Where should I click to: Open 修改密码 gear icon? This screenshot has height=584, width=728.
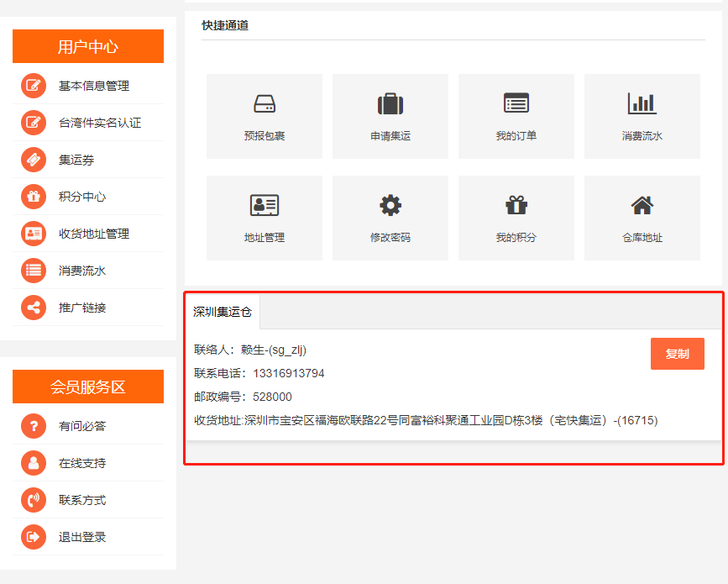pyautogui.click(x=390, y=205)
